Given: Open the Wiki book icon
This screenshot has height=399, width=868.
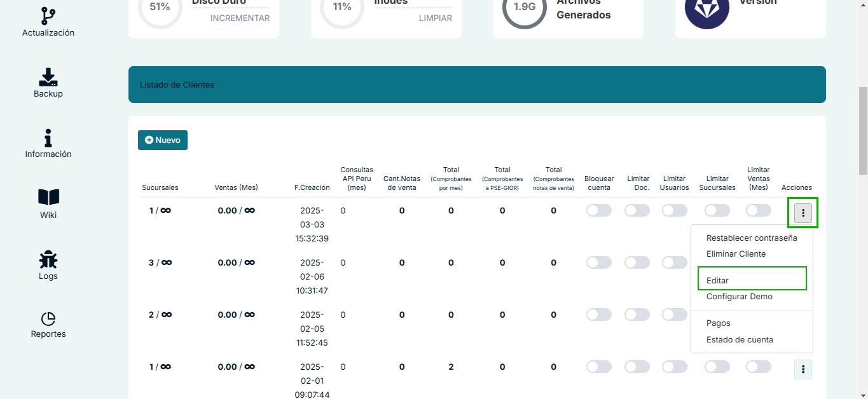Looking at the screenshot, I should click(x=48, y=198).
